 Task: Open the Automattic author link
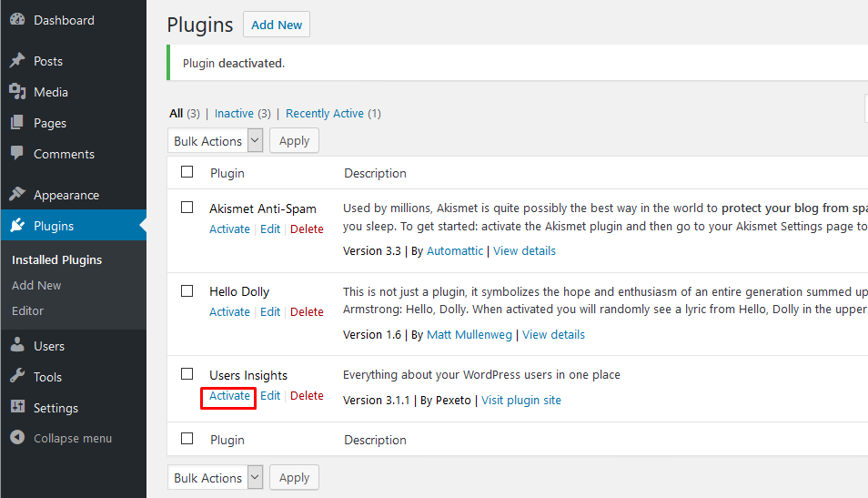(x=455, y=251)
